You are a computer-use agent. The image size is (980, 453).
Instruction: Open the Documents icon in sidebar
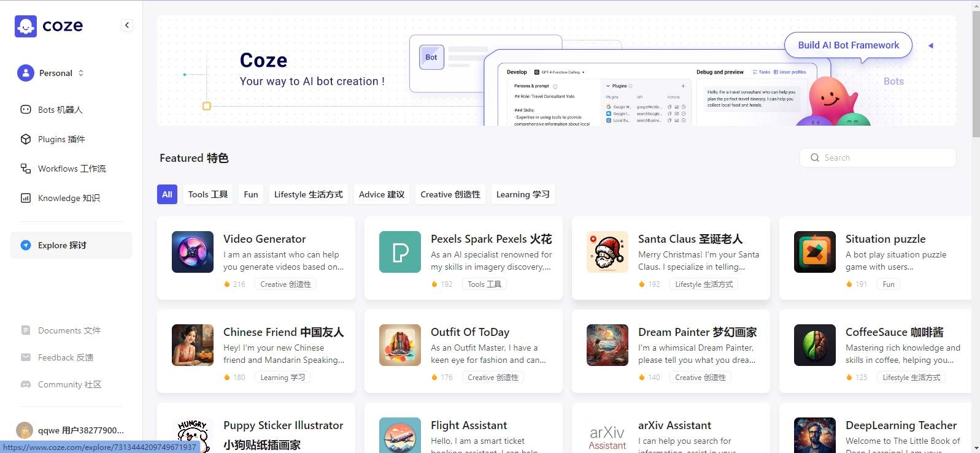point(26,330)
